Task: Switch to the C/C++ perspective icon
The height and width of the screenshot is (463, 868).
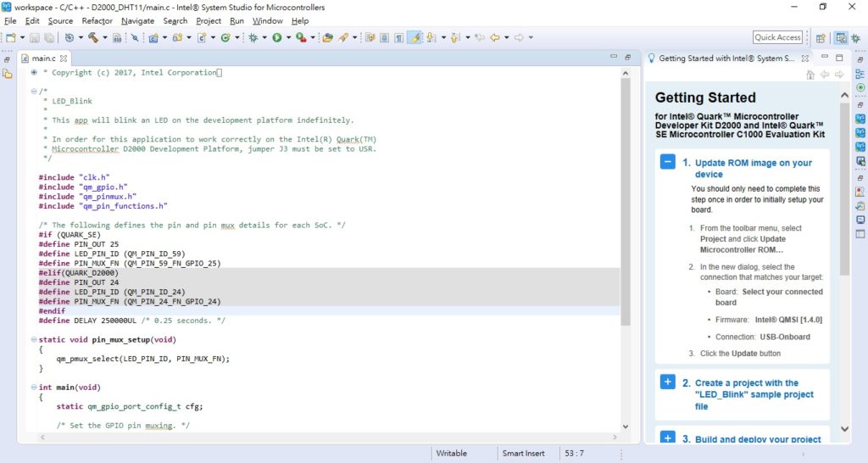Action: point(841,37)
